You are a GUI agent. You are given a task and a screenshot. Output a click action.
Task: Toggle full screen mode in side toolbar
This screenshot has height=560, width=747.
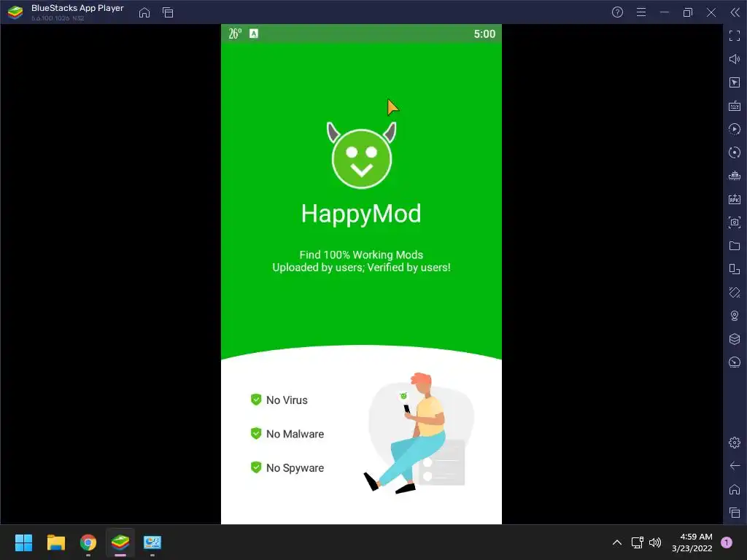point(735,36)
